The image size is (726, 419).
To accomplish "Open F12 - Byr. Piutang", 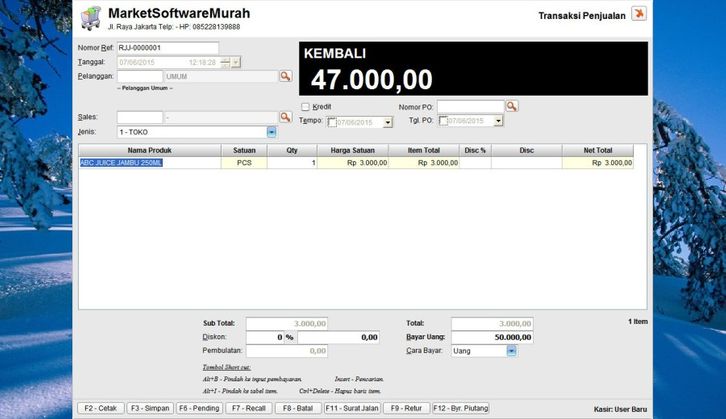I will (x=461, y=408).
